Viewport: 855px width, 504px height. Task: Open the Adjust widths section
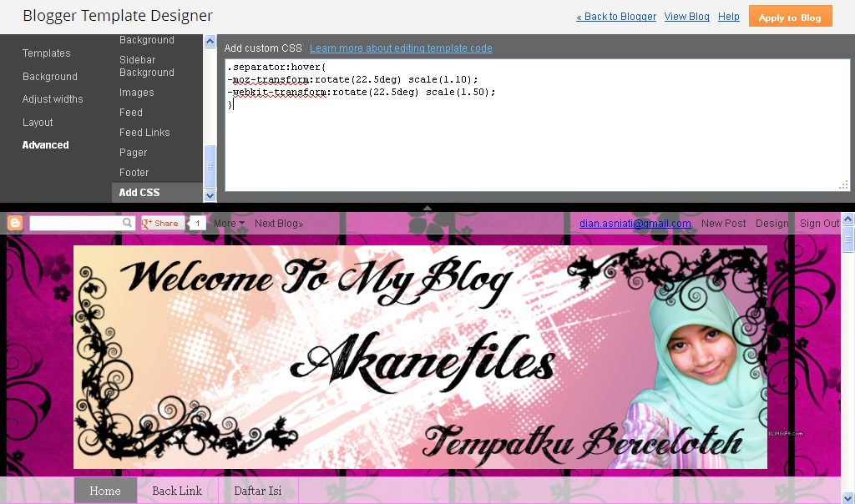tap(53, 98)
